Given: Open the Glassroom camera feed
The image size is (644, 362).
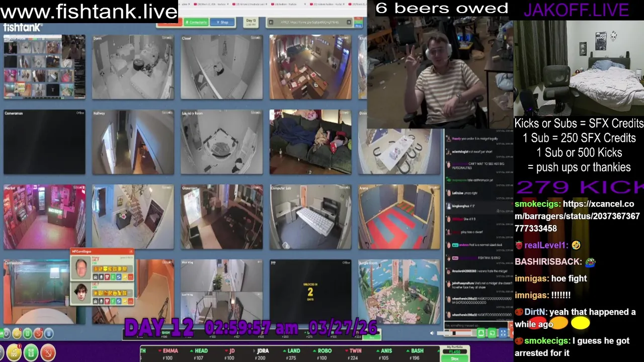Looking at the screenshot, I should [x=221, y=217].
